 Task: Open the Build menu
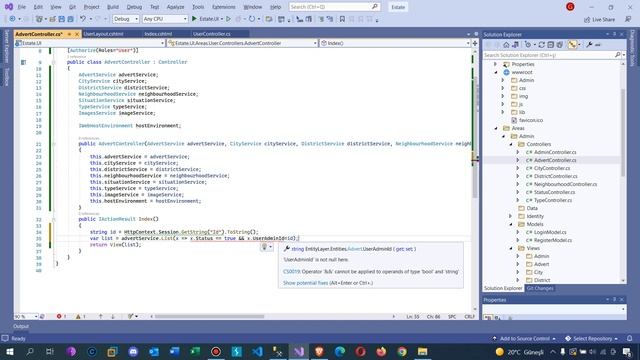tap(113, 7)
